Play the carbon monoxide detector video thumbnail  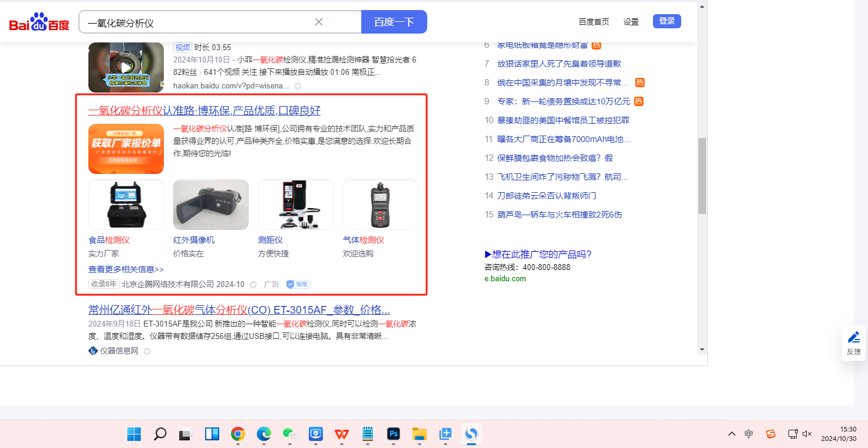[126, 67]
